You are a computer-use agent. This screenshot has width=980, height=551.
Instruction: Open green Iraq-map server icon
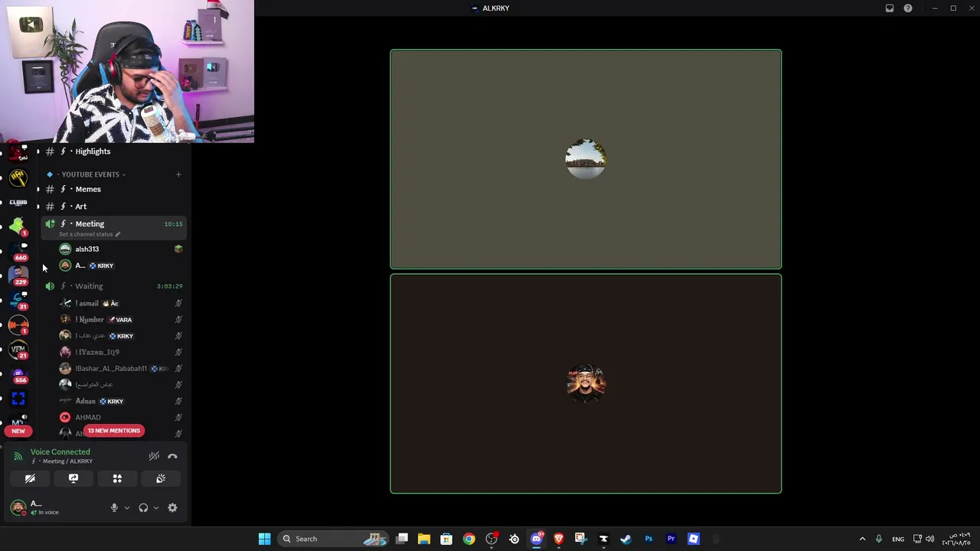tap(18, 227)
